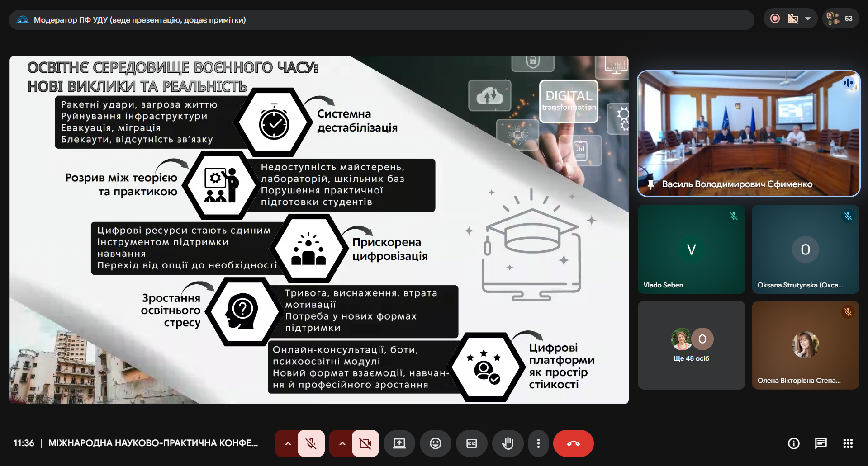Click the present screen icon
This screenshot has width=868, height=466.
point(399,443)
